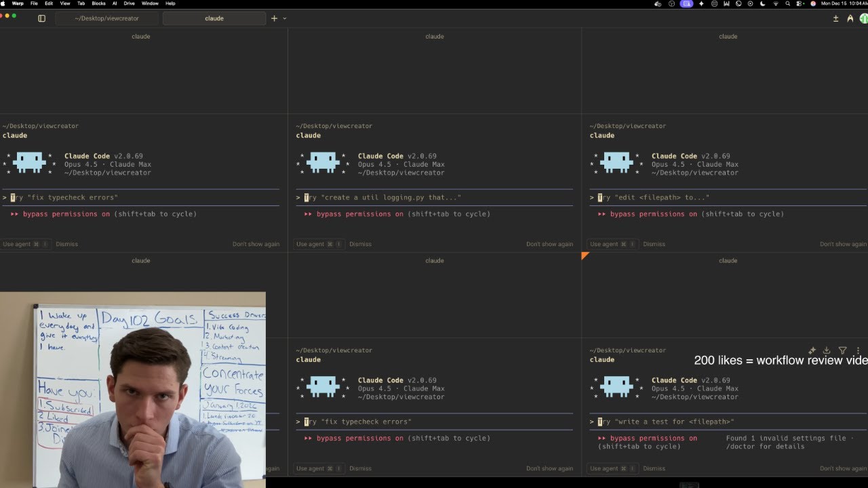Image resolution: width=868 pixels, height=488 pixels.
Task: Open the View menu
Action: coord(65,3)
